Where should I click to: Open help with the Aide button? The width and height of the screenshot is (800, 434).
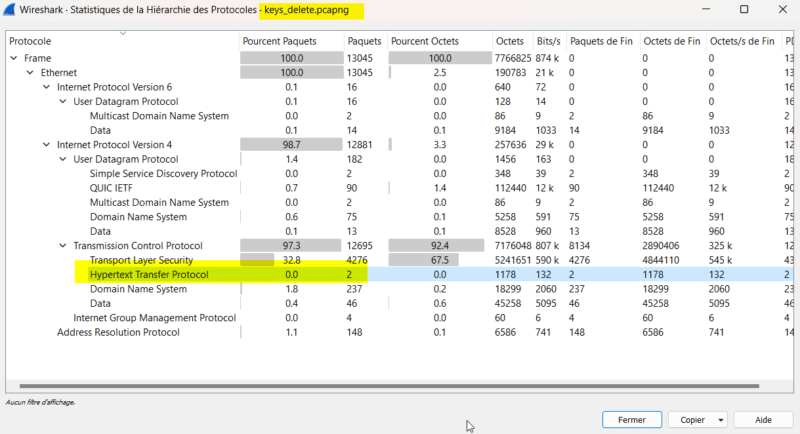click(763, 420)
